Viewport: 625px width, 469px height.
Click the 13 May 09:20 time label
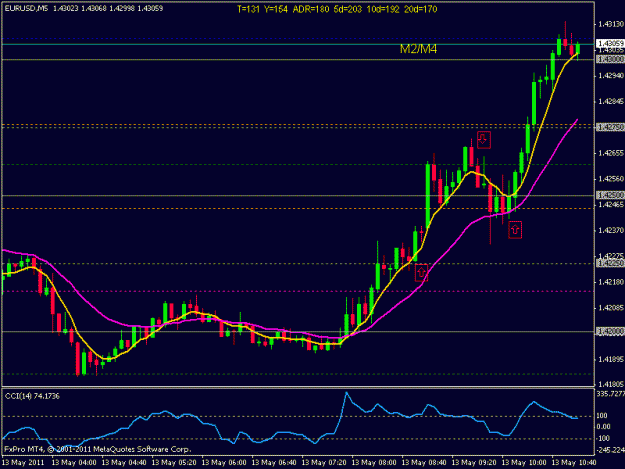[474, 463]
